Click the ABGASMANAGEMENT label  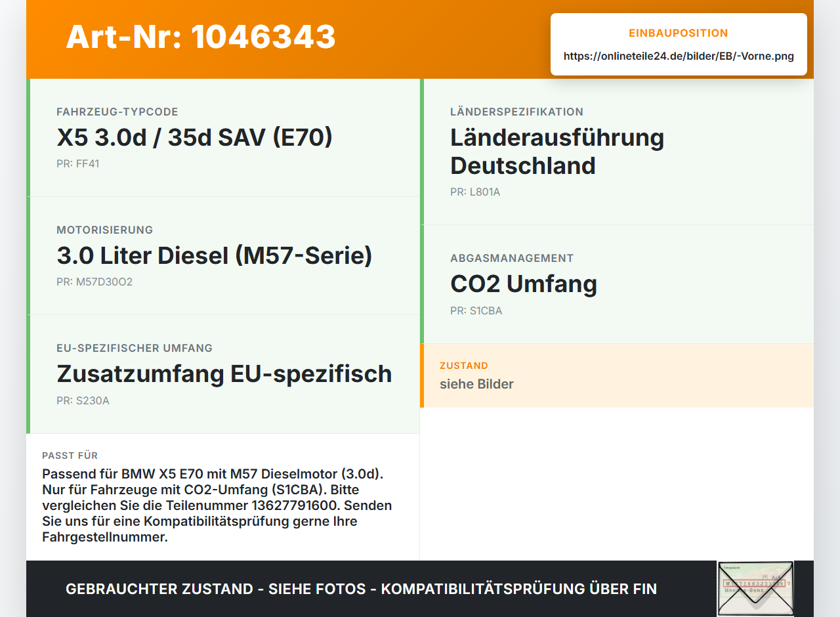pyautogui.click(x=512, y=258)
